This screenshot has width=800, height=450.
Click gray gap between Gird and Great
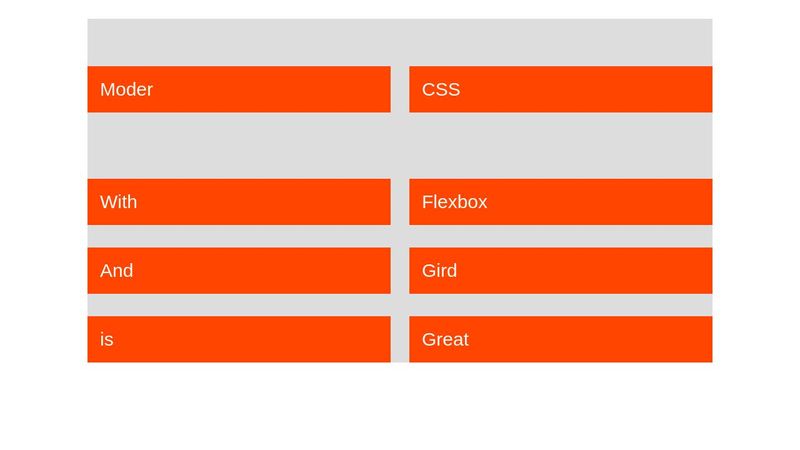coord(561,305)
